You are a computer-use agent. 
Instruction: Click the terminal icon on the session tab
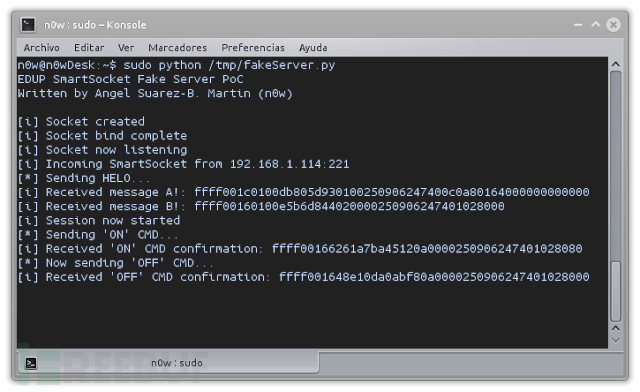(31, 363)
